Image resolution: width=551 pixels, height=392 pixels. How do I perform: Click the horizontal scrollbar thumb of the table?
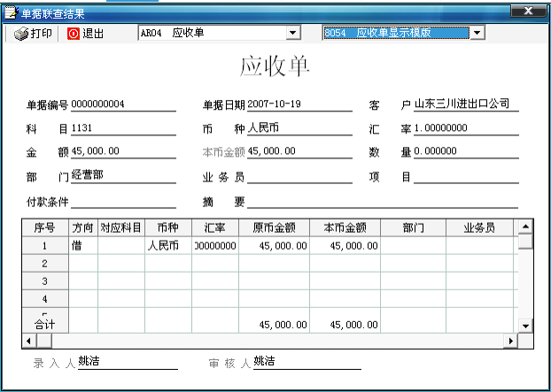[x=44, y=341]
